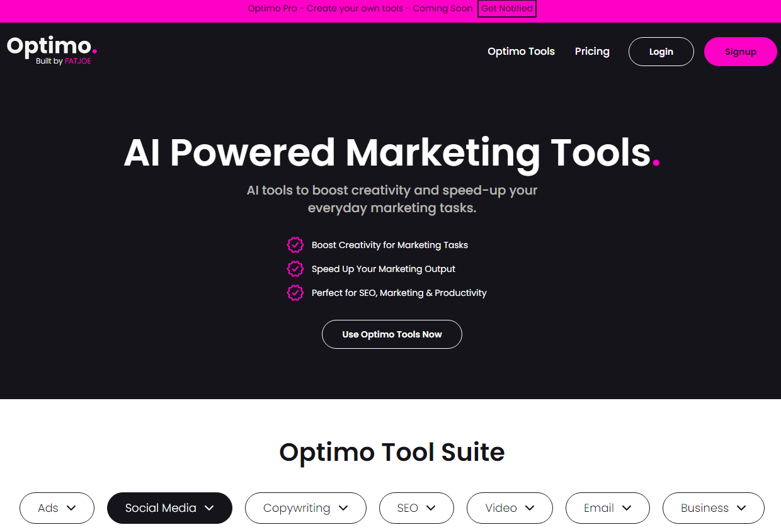781x532 pixels.
Task: Expand the SEO category dropdown
Action: 416,508
